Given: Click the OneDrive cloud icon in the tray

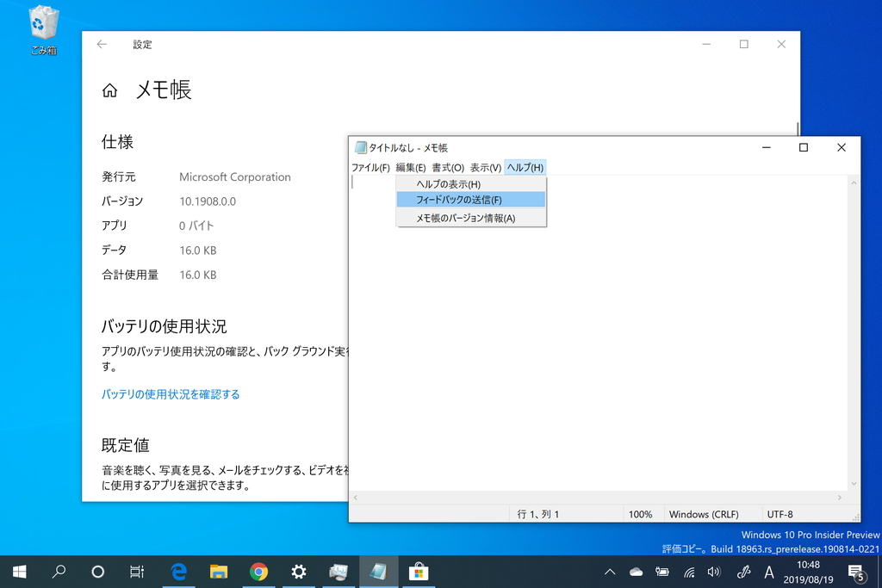Looking at the screenshot, I should pos(636,572).
